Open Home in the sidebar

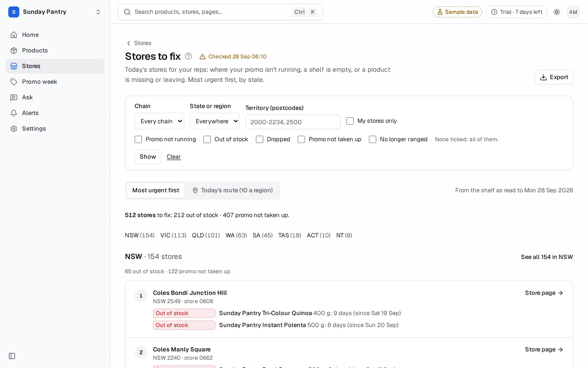click(55, 35)
